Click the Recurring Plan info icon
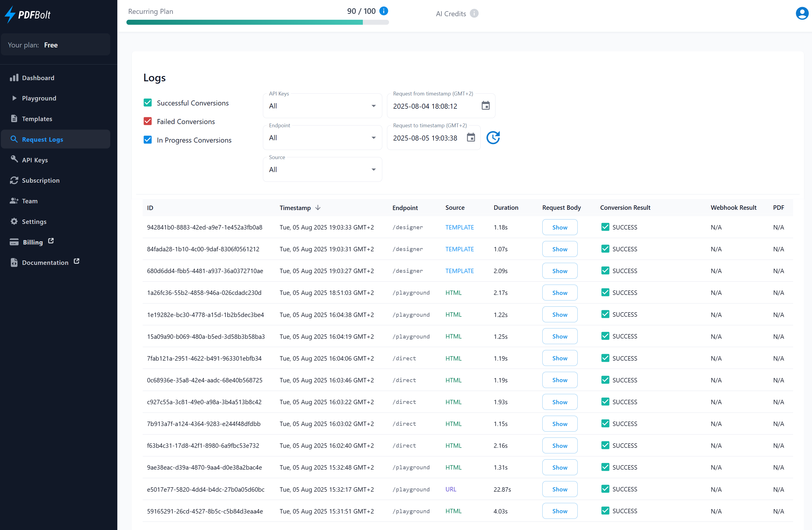 tap(383, 11)
